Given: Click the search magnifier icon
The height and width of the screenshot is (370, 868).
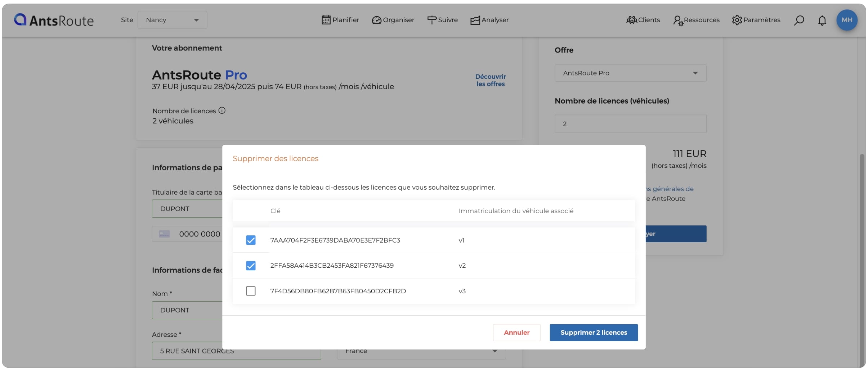Looking at the screenshot, I should pos(799,20).
